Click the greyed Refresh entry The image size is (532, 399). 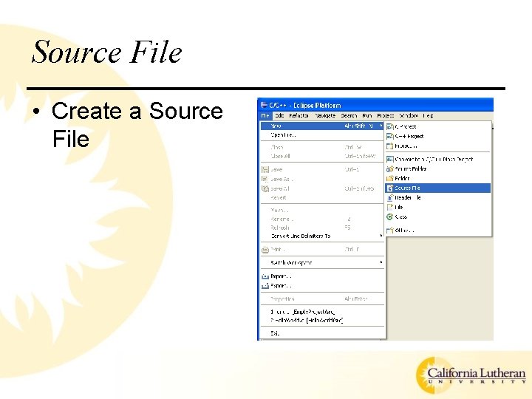pos(322,228)
